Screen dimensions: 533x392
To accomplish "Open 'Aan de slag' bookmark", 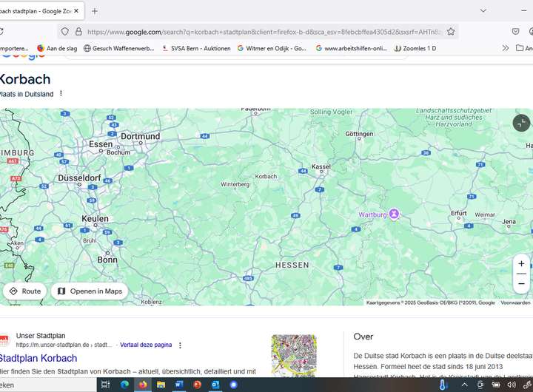I will point(57,48).
